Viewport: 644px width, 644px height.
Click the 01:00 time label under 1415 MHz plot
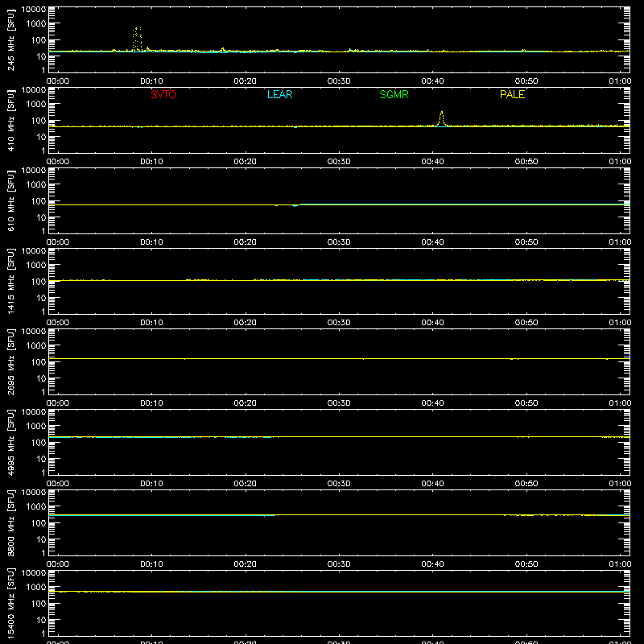[620, 323]
